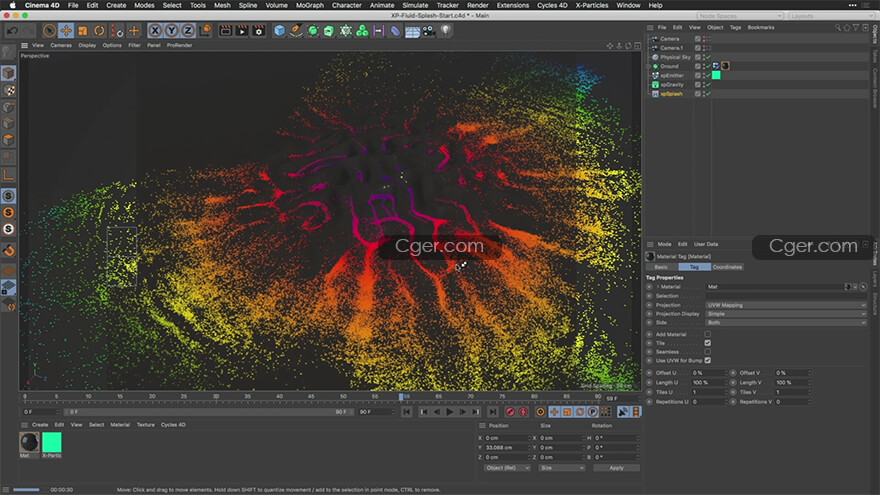Activate the Move tool in top toolbar
Image resolution: width=880 pixels, height=495 pixels.
tap(66, 30)
